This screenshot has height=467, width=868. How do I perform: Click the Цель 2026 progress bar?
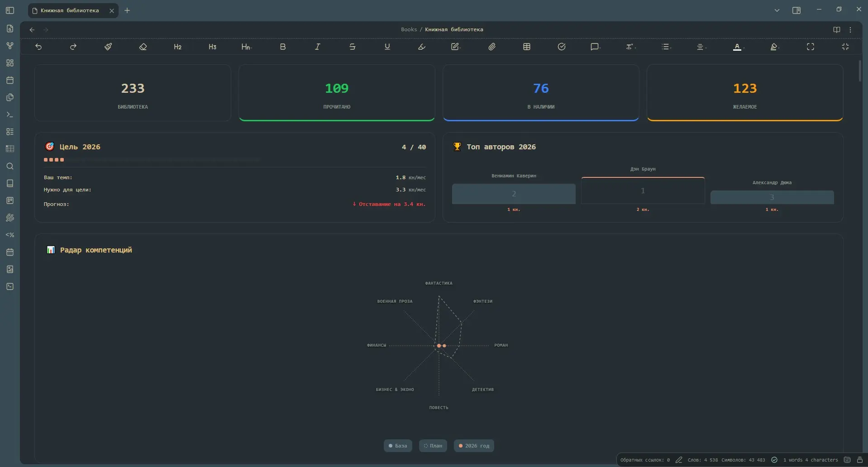152,160
